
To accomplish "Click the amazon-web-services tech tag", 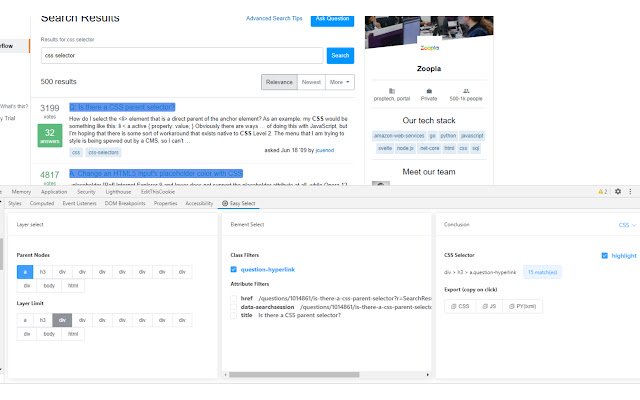I will [x=399, y=136].
